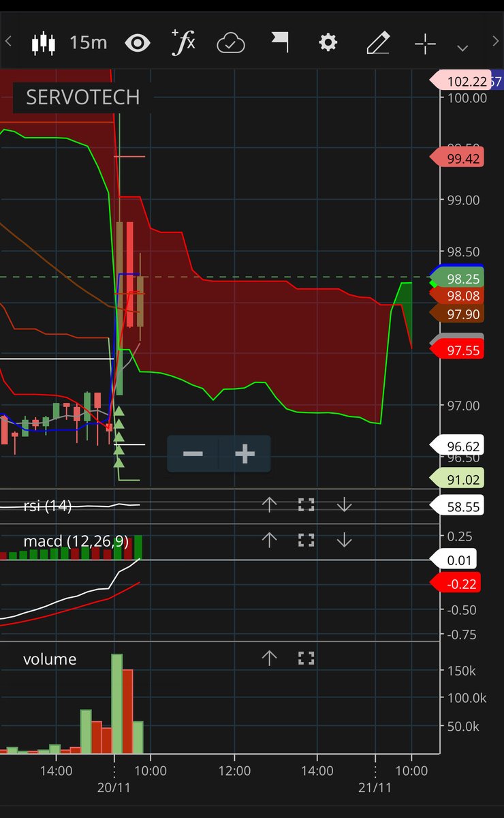
Task: Click the 102.22 price tag
Action: 459,81
